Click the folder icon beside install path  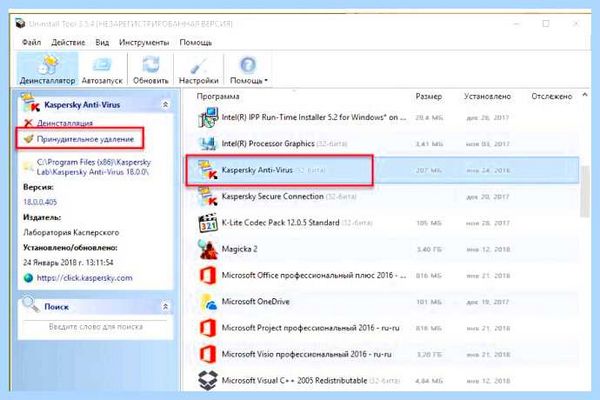pyautogui.click(x=28, y=166)
